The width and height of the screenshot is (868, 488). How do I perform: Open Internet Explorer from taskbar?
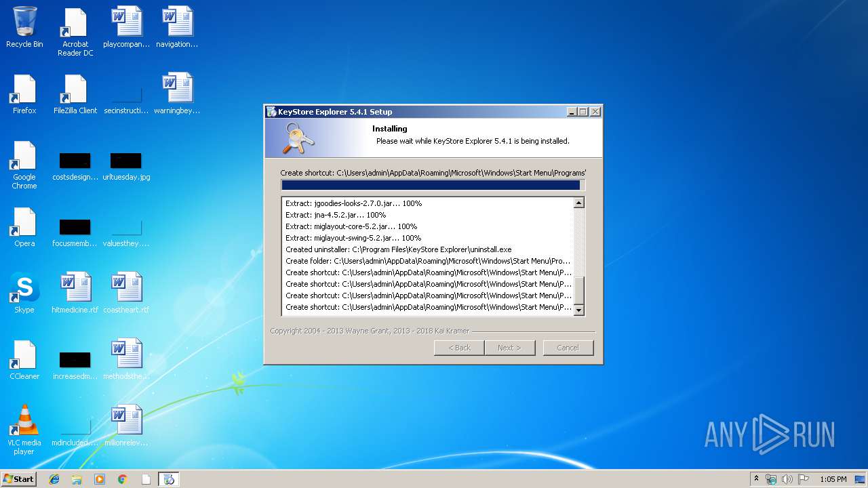pyautogui.click(x=54, y=479)
